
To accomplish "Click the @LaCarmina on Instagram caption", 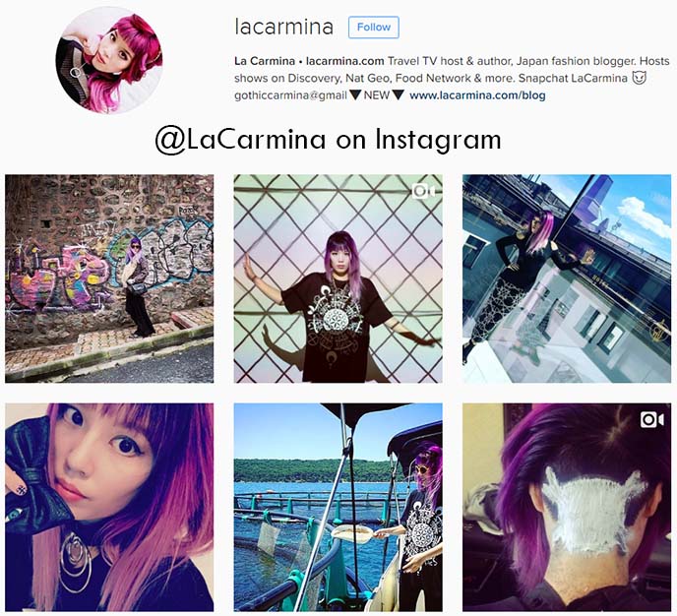I will [x=328, y=141].
